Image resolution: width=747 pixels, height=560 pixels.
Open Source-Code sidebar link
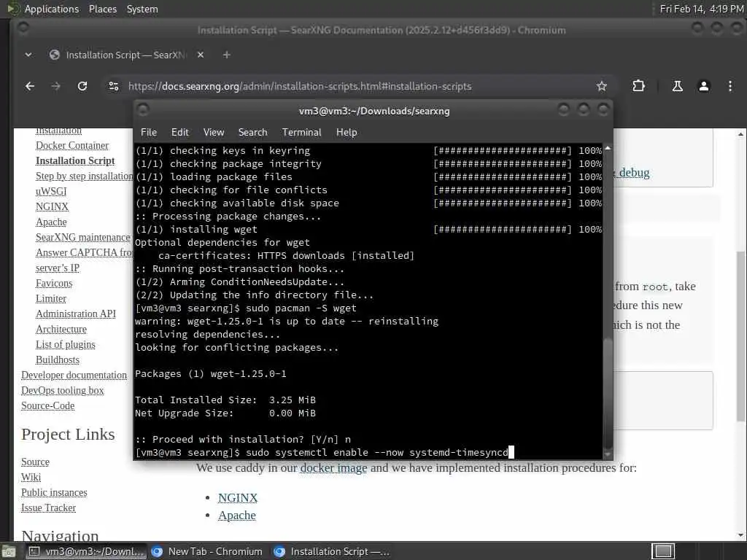[47, 405]
